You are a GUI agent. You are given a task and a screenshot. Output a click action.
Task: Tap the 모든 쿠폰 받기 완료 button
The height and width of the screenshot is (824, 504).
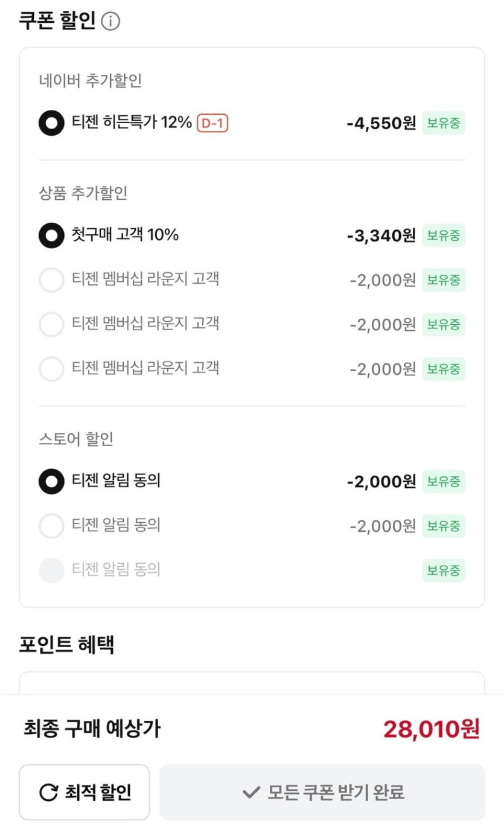point(322,792)
